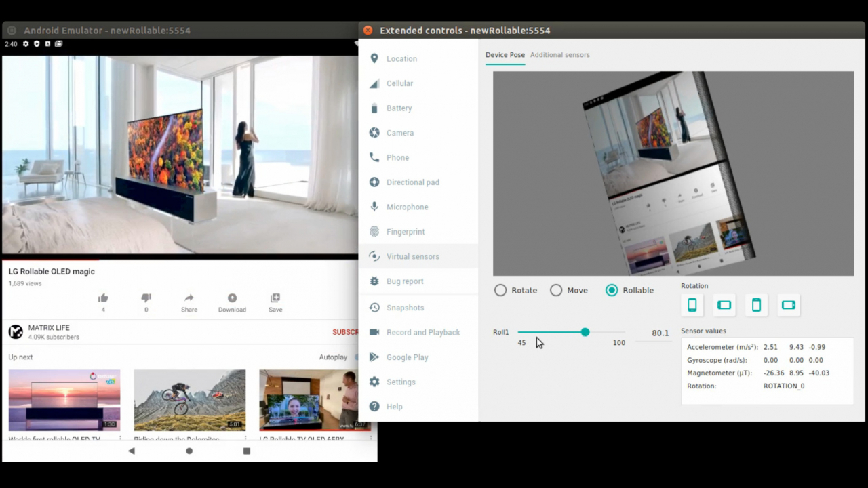
Task: Tap the shield icon in Android status bar
Action: coord(37,44)
